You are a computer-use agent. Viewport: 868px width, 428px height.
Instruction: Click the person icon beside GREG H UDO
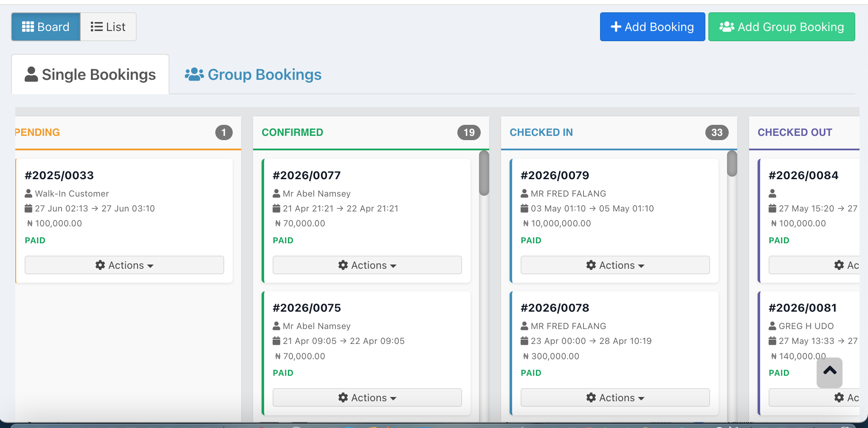(x=772, y=326)
